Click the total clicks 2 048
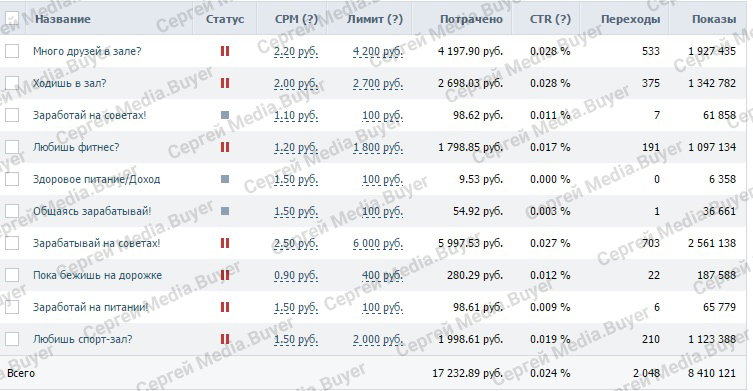This screenshot has height=391, width=753. [x=646, y=373]
